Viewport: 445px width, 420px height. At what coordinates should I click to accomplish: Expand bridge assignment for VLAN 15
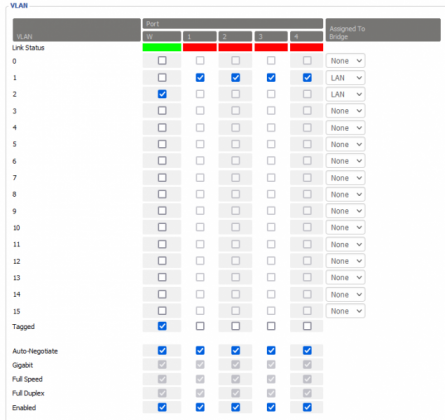345,311
